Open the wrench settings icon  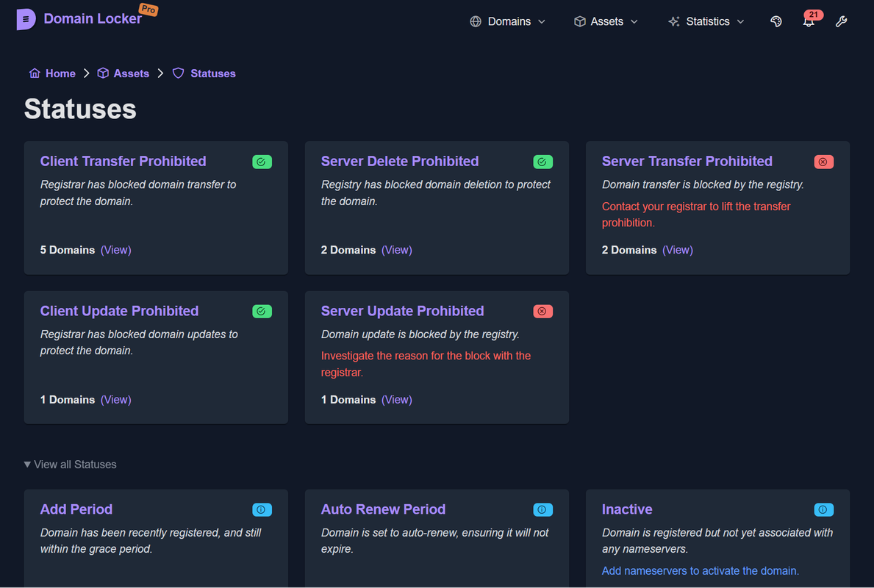click(x=841, y=21)
